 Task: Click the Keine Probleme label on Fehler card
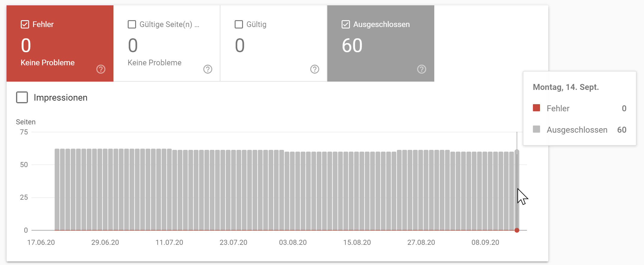tap(47, 63)
